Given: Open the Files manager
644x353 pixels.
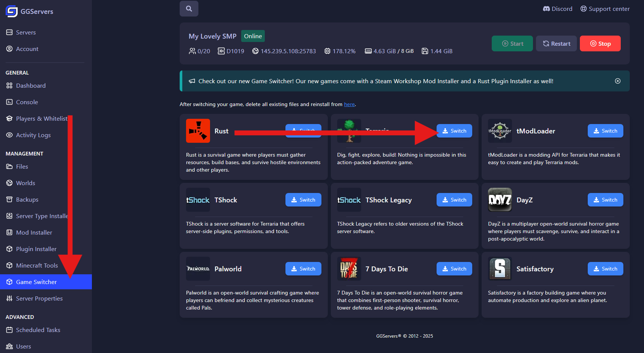Looking at the screenshot, I should point(22,166).
